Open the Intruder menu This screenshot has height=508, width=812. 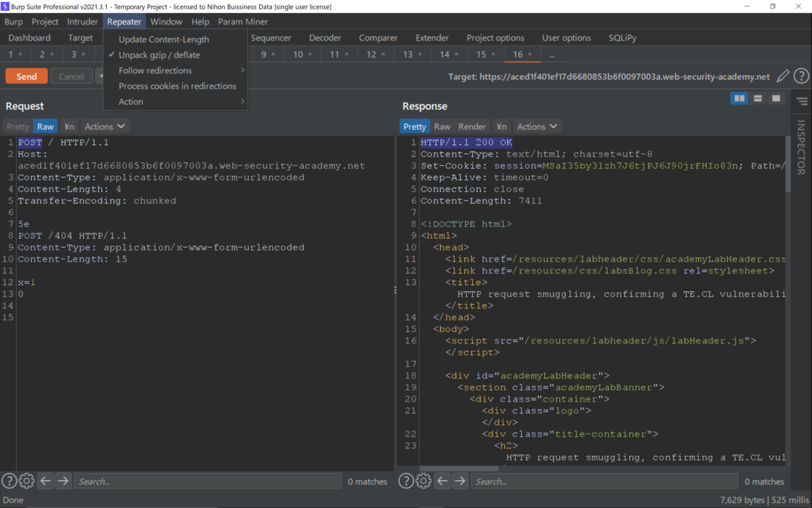click(x=83, y=22)
